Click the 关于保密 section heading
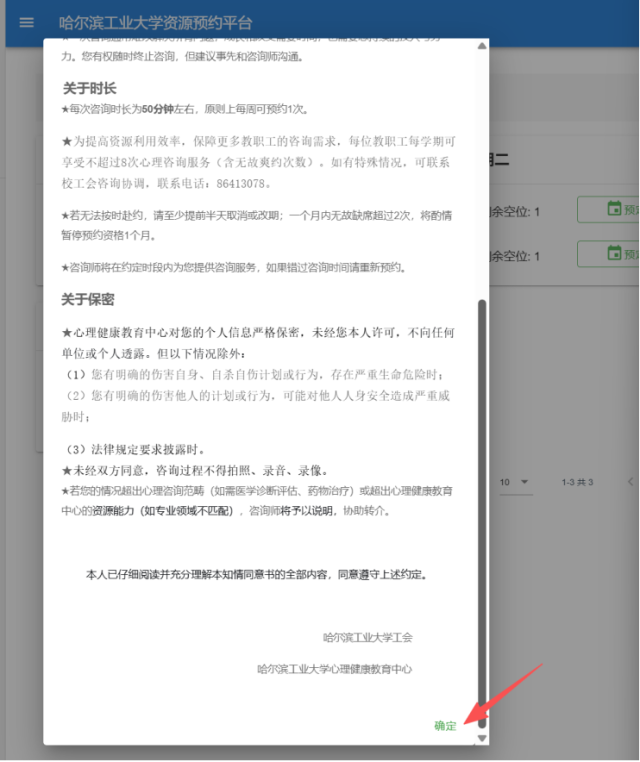The height and width of the screenshot is (762, 640). [88, 300]
